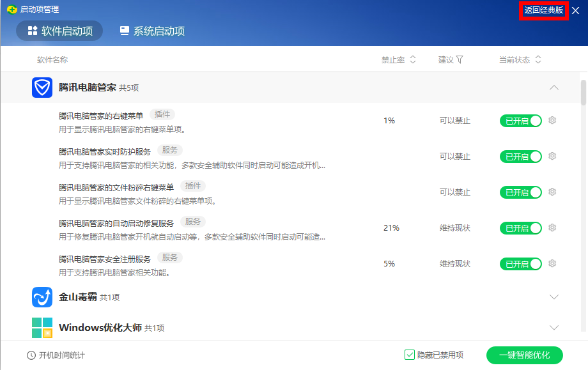Click the Tencent PC Manager shield icon
This screenshot has height=370, width=588.
pos(42,88)
